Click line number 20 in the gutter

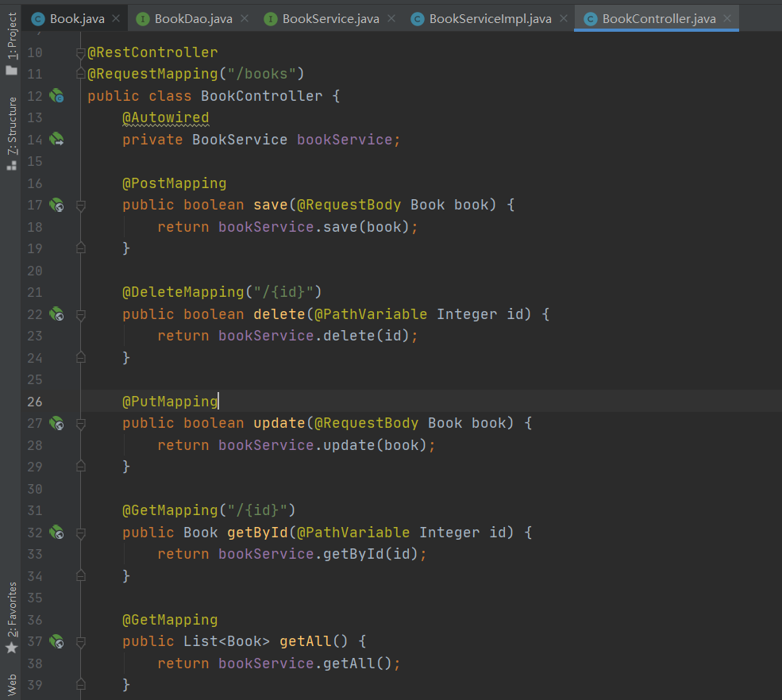click(35, 271)
